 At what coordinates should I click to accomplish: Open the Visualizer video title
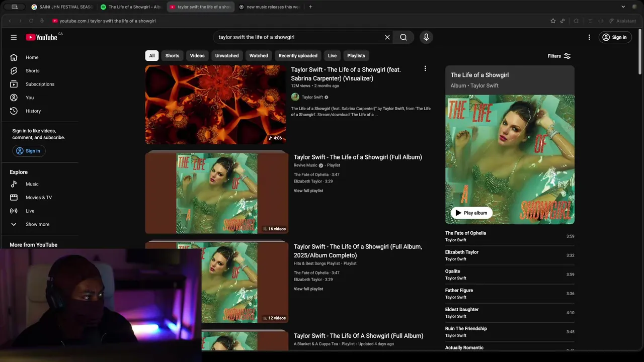(346, 74)
